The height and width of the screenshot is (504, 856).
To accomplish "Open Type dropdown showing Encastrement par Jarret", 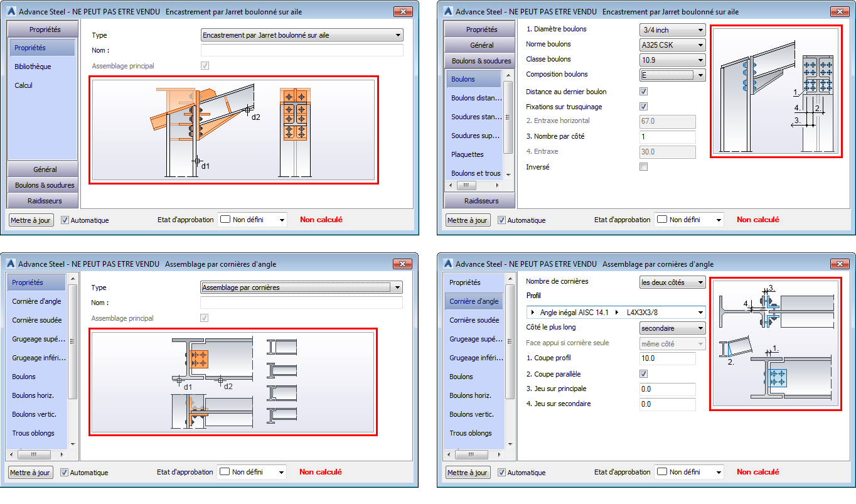I will [x=302, y=35].
